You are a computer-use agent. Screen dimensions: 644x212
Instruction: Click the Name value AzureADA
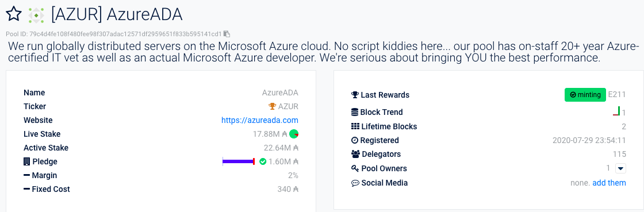(280, 92)
